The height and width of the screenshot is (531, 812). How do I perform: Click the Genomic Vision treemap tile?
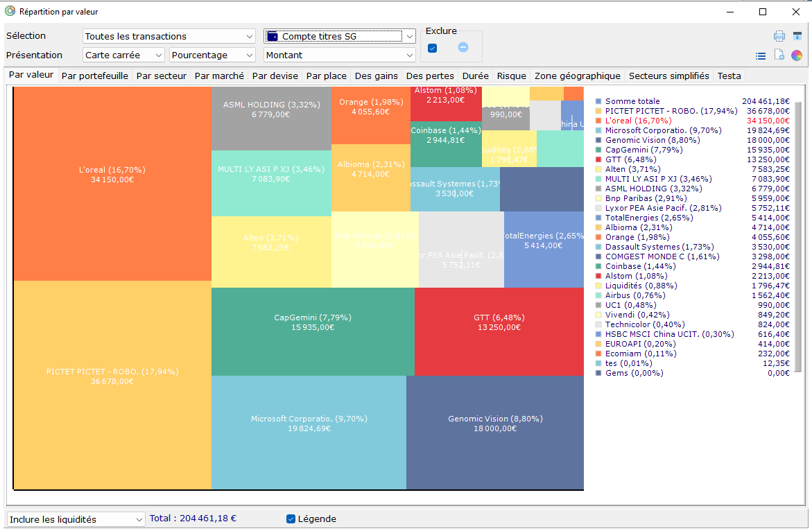[495, 432]
